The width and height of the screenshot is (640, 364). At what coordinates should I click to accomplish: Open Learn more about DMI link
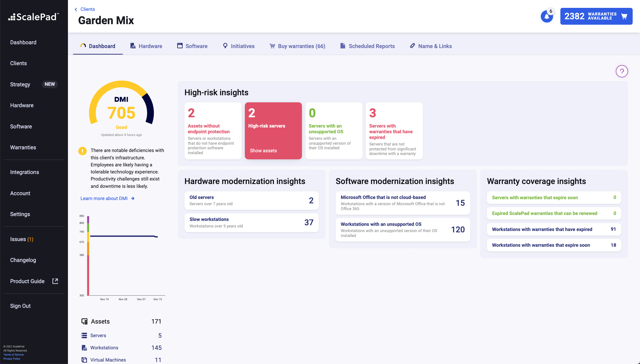tap(107, 198)
